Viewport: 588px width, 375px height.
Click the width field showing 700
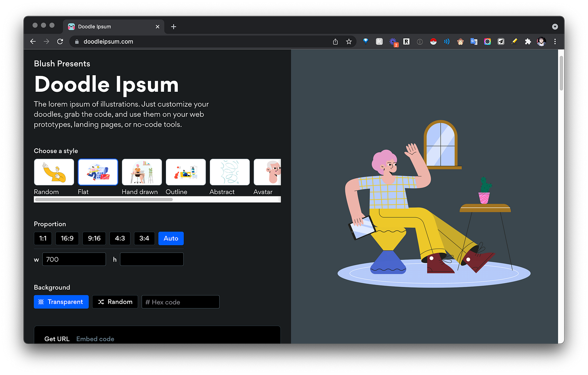pos(74,259)
